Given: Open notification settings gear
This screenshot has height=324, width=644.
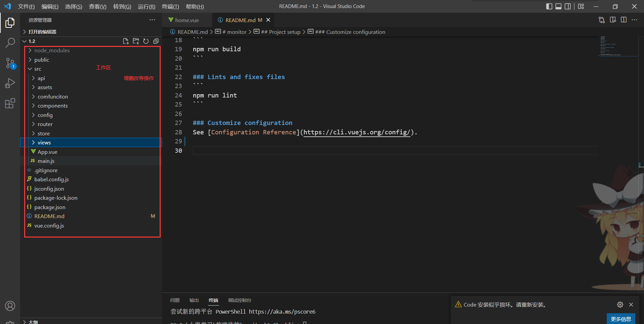Looking at the screenshot, I should [x=620, y=305].
